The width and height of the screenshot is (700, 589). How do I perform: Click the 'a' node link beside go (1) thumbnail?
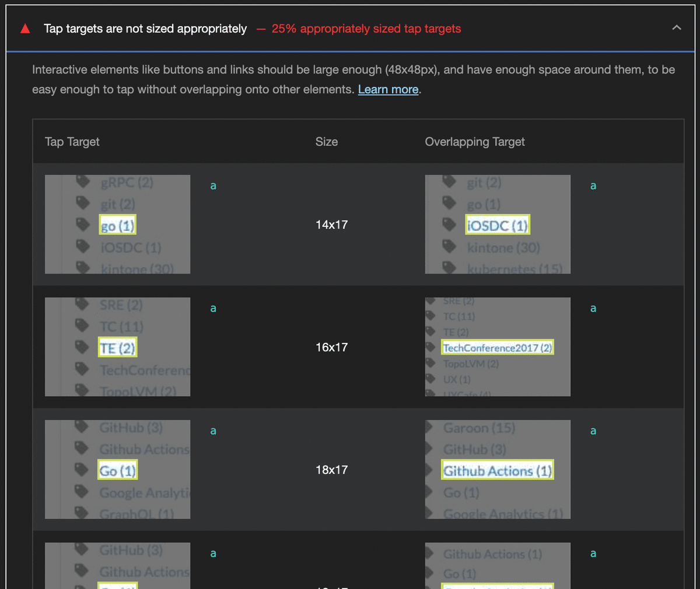[x=213, y=186]
